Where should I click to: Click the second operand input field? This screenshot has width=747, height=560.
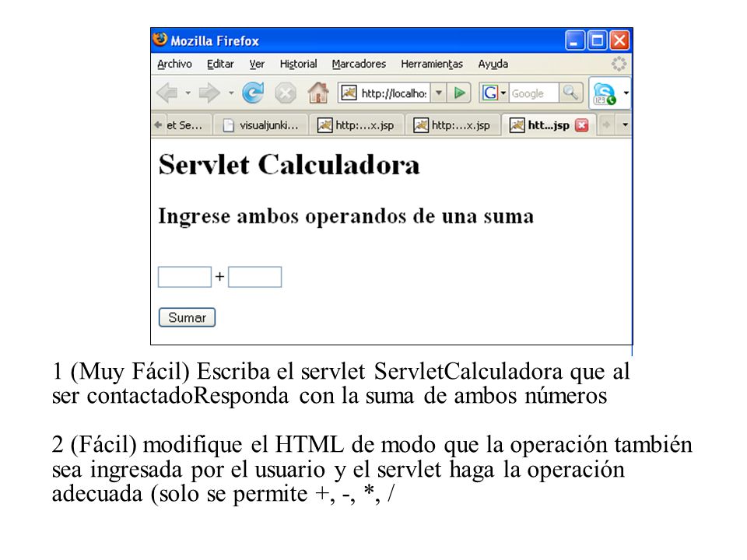(x=255, y=277)
